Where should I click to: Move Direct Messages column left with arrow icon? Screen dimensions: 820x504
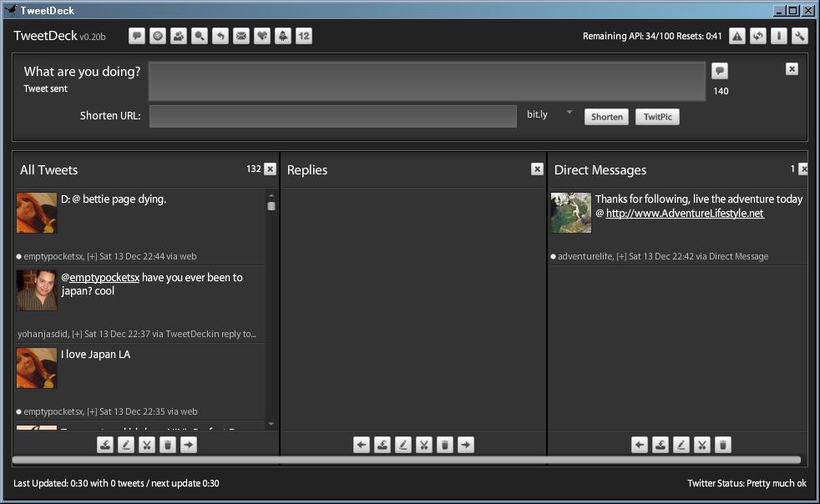coord(640,445)
